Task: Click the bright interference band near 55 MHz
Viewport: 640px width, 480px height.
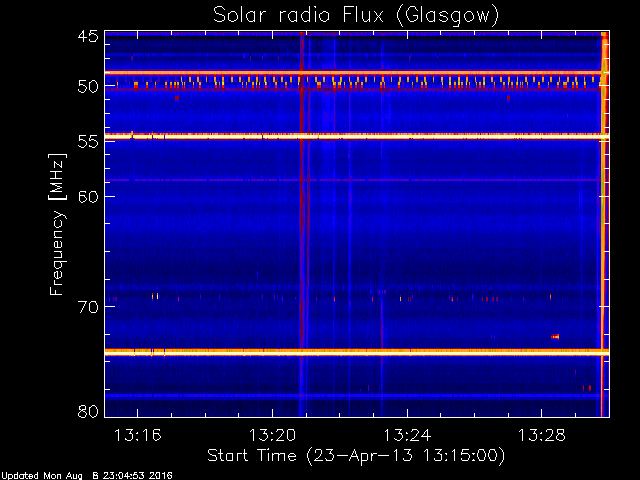Action: [x=357, y=136]
